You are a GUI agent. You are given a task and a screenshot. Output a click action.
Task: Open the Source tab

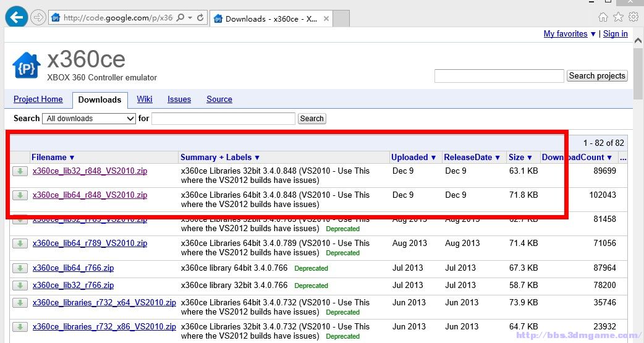point(219,99)
